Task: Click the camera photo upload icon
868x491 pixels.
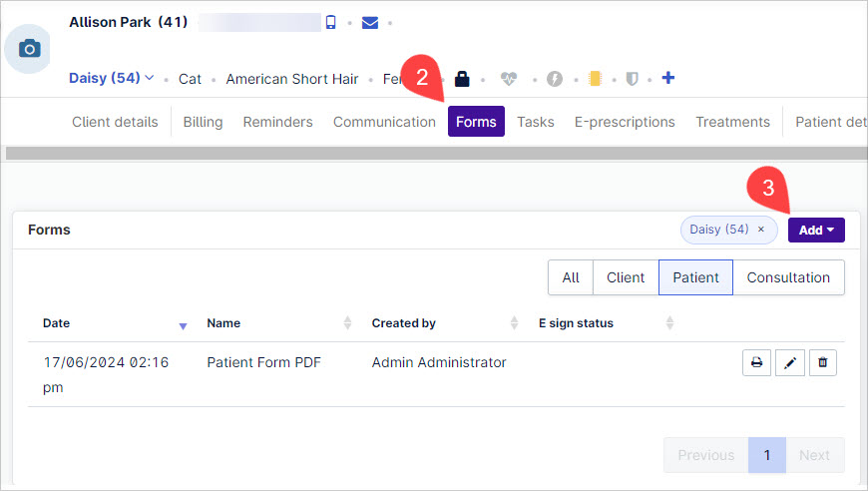Action: point(29,49)
